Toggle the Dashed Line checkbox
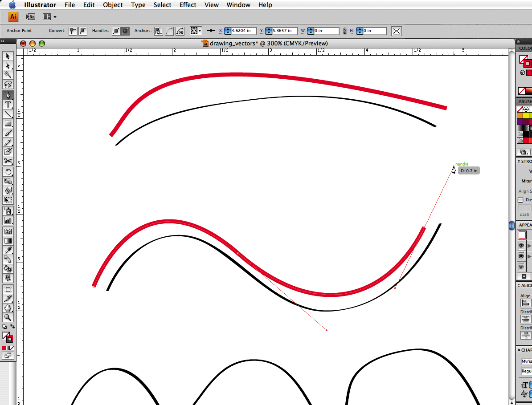The height and width of the screenshot is (405, 532). point(520,200)
